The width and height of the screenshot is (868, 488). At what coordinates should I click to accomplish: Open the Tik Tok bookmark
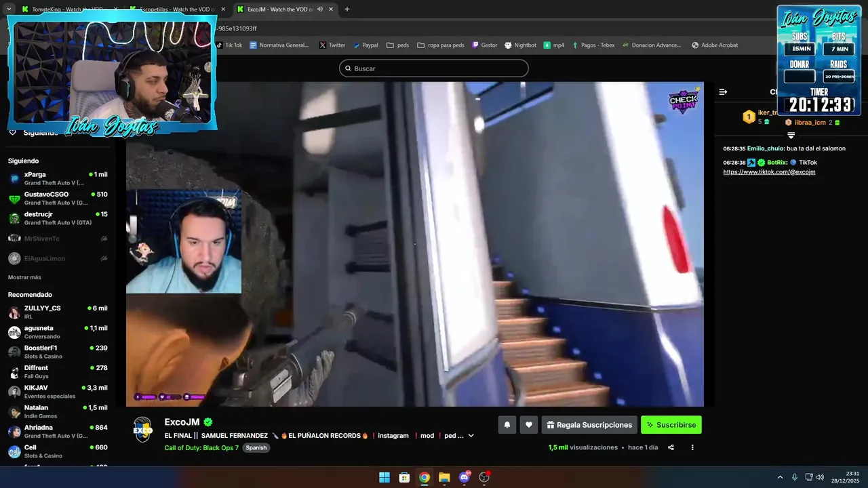[x=229, y=45]
